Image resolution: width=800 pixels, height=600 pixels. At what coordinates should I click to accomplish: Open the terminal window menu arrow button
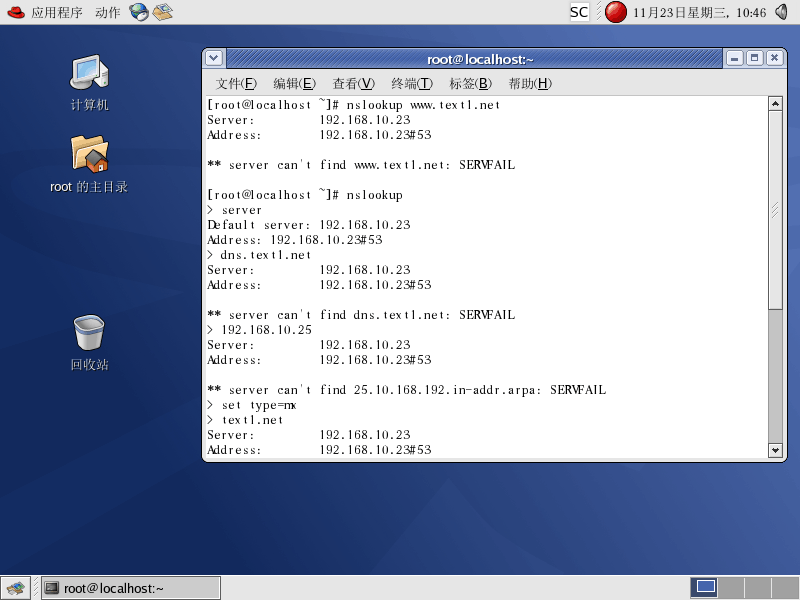(x=215, y=59)
